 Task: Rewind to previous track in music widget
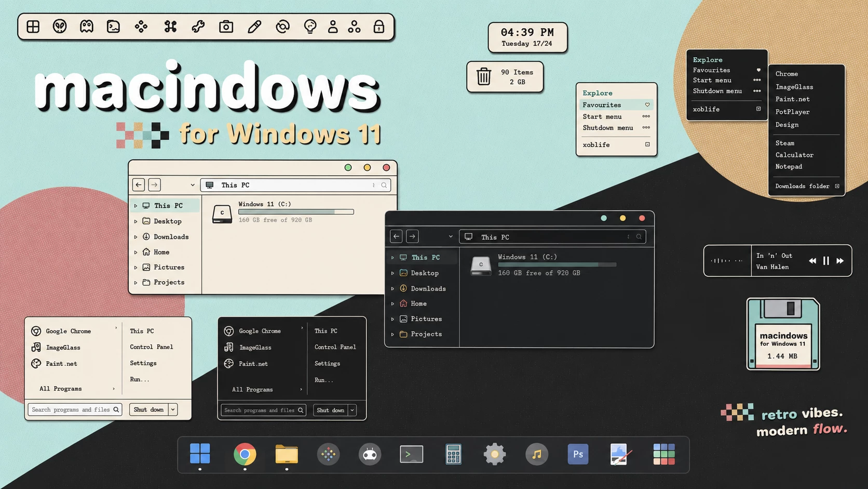pyautogui.click(x=812, y=261)
